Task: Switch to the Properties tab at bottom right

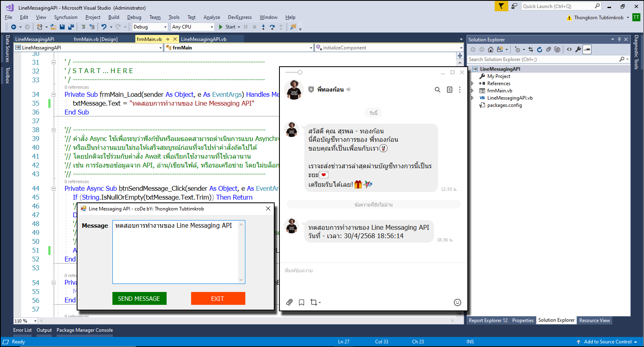Action: point(523,320)
